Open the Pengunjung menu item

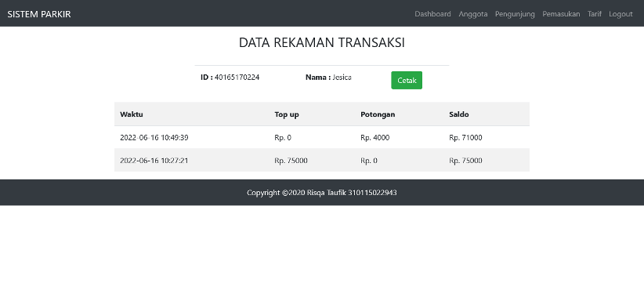pyautogui.click(x=515, y=14)
